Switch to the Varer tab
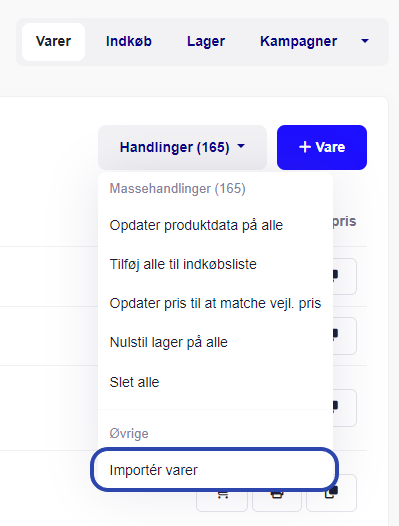 [x=53, y=42]
